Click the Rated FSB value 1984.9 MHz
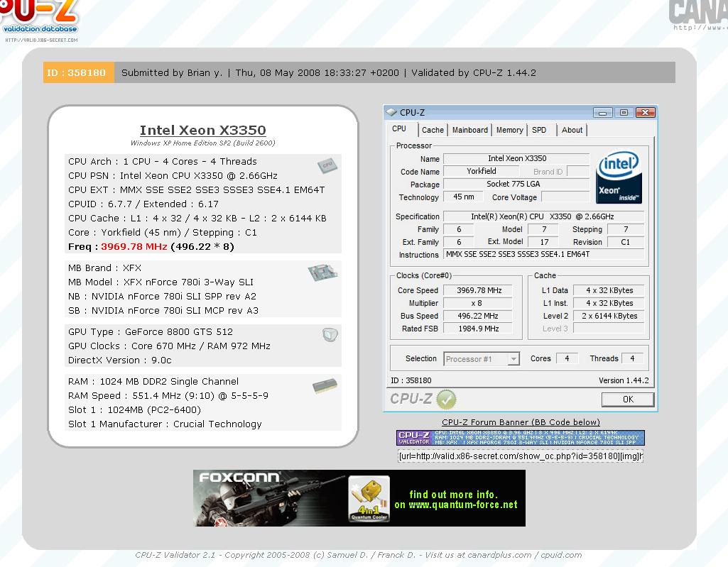The width and height of the screenshot is (728, 567). 478,329
